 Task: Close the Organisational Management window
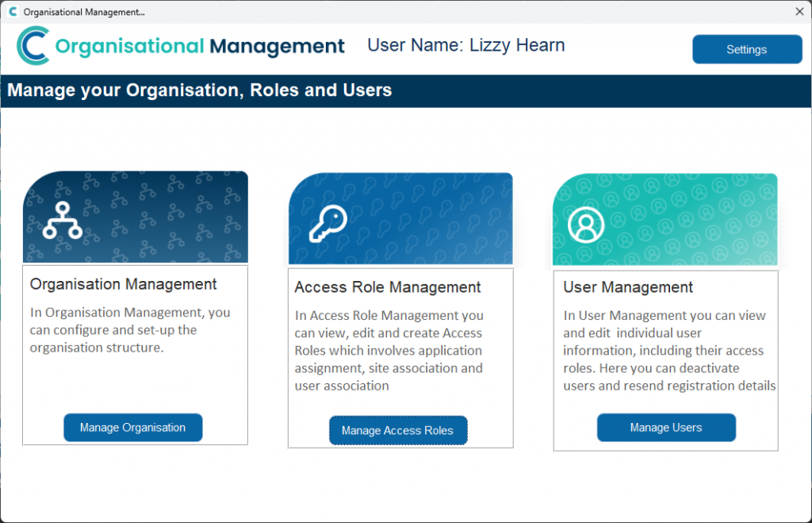(799, 11)
